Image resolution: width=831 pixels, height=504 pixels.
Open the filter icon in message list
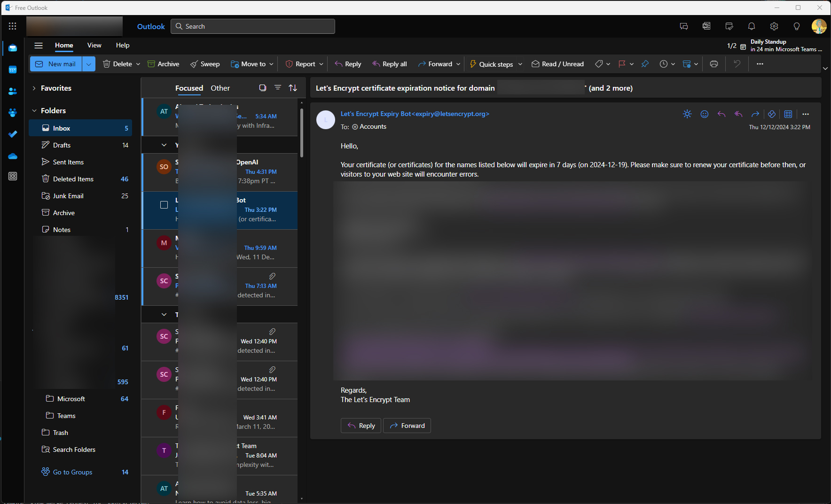pos(278,88)
